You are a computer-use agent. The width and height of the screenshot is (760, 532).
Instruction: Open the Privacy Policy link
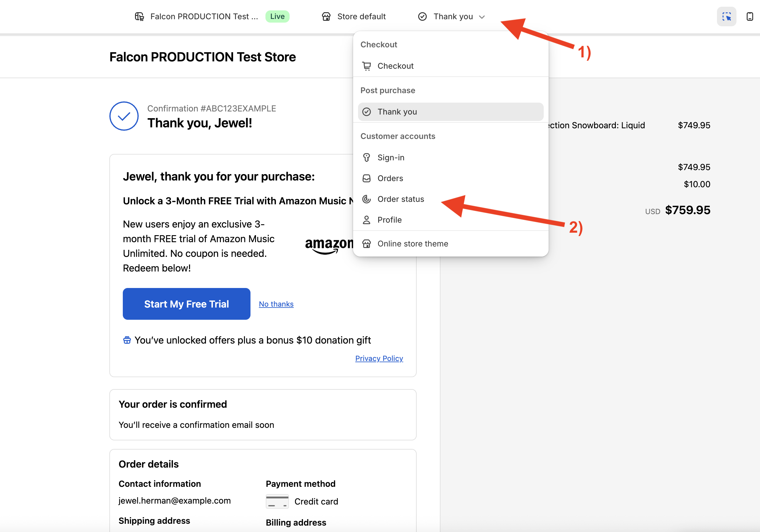click(379, 358)
